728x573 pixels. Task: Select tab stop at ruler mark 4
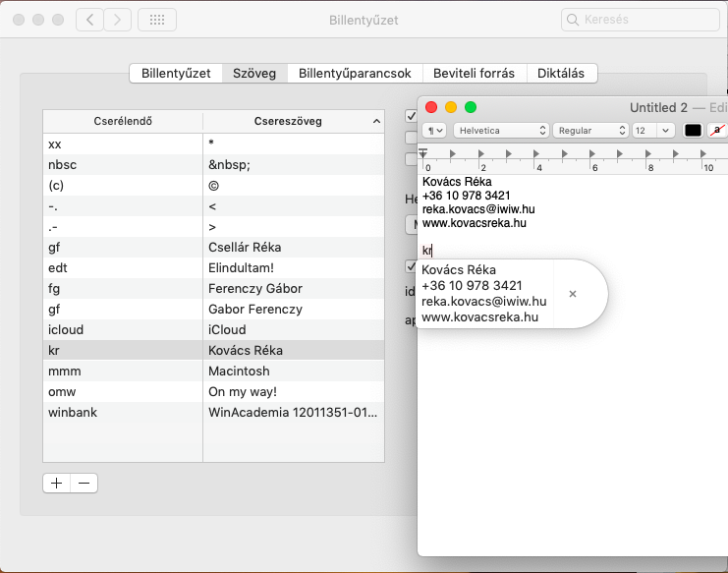536,153
